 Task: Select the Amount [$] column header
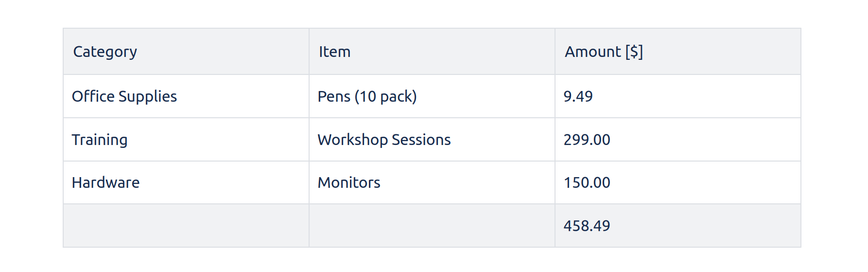(x=604, y=52)
